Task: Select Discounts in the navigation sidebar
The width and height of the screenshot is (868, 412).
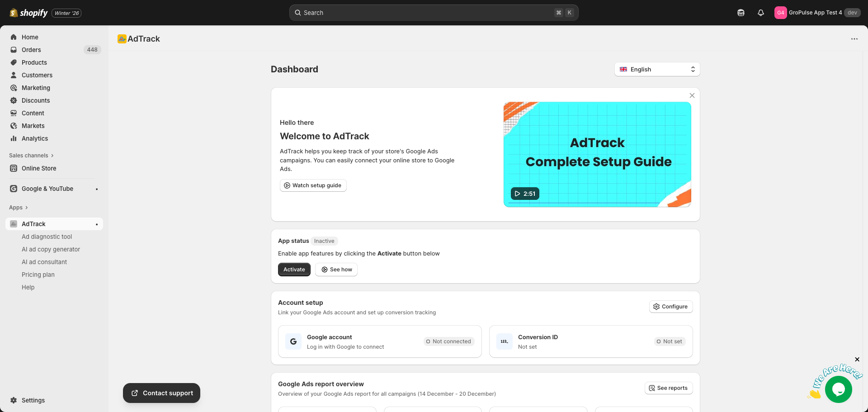Action: coord(36,100)
